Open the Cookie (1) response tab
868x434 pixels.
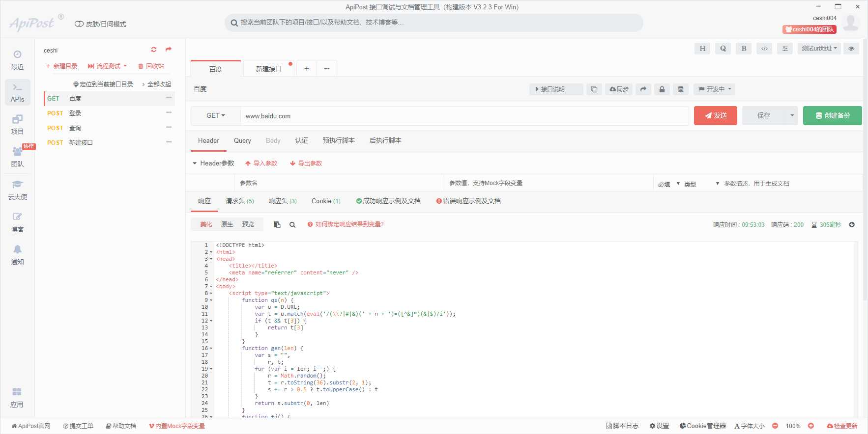coord(326,201)
